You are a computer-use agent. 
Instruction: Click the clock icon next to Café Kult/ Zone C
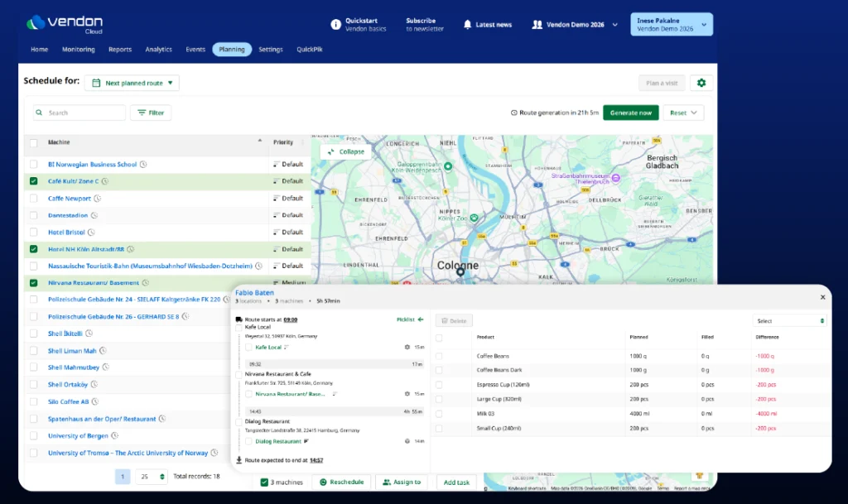click(105, 181)
